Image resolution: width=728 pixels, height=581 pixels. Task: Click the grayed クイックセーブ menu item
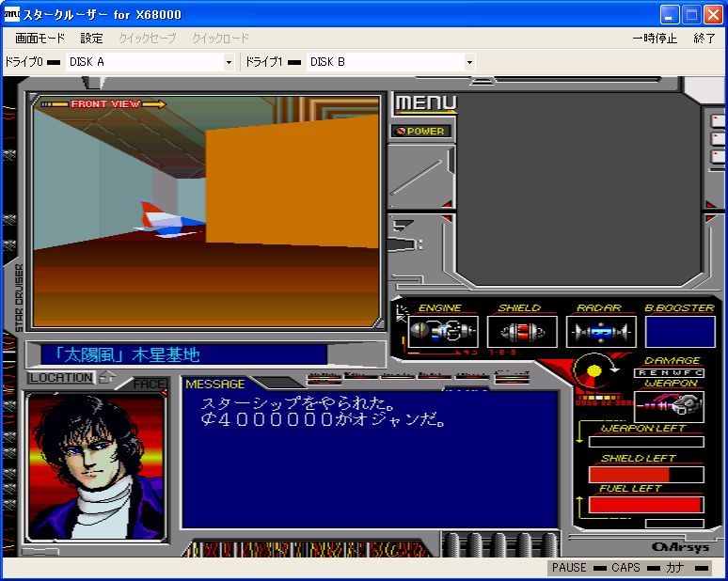tap(148, 38)
